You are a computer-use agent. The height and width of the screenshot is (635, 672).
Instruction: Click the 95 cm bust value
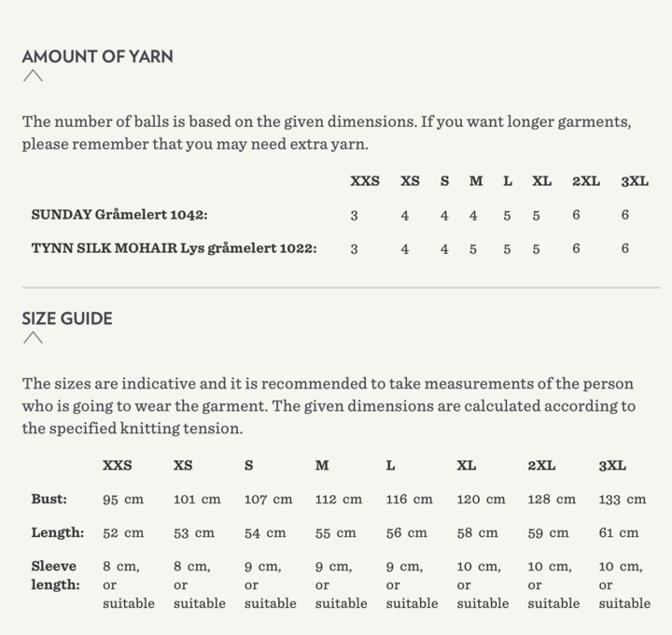pos(123,499)
